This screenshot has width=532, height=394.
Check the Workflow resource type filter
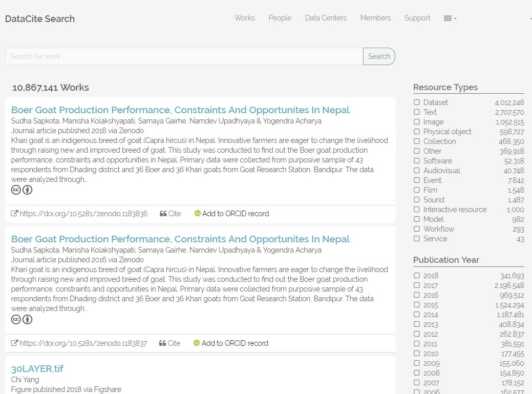[x=417, y=229]
